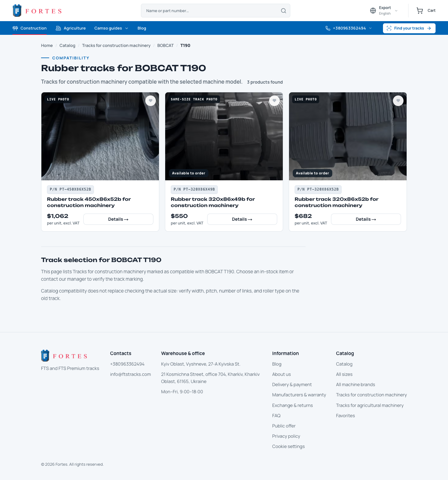The height and width of the screenshot is (480, 448).
Task: Expand the phone number dropdown chevron
Action: click(371, 28)
